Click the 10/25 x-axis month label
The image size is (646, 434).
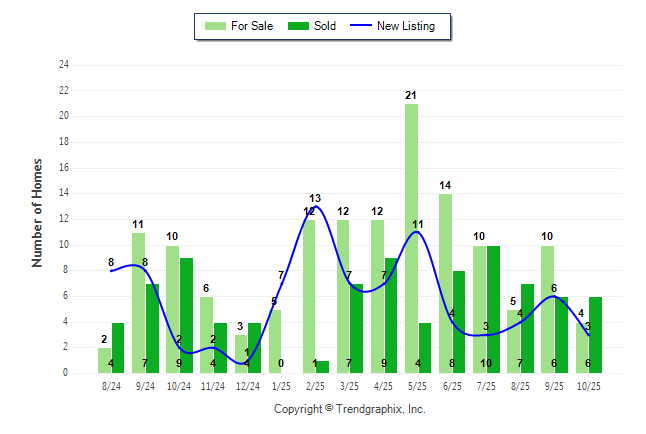coord(589,385)
